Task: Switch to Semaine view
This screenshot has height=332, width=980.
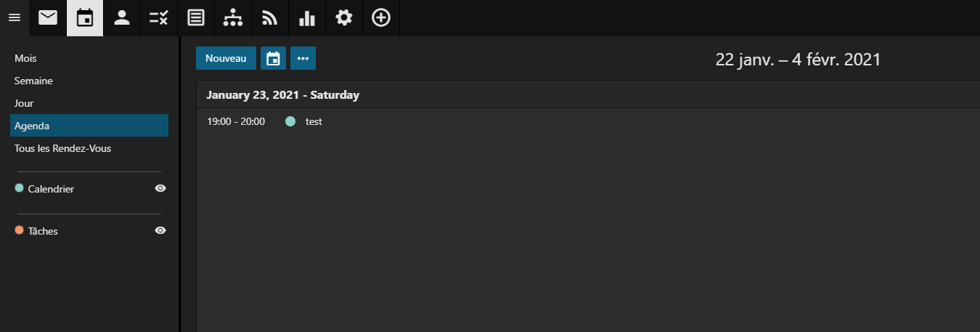Action: pos(33,81)
